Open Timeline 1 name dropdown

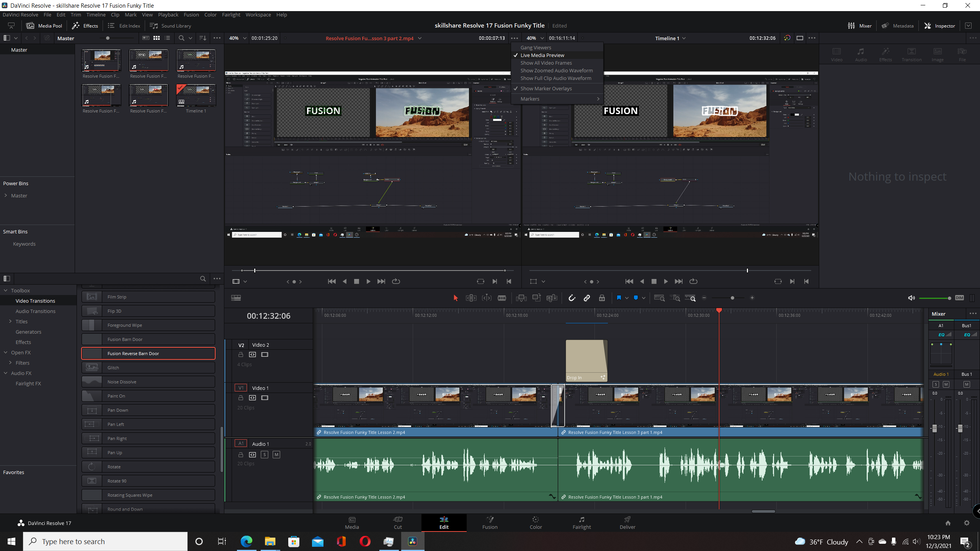point(684,38)
